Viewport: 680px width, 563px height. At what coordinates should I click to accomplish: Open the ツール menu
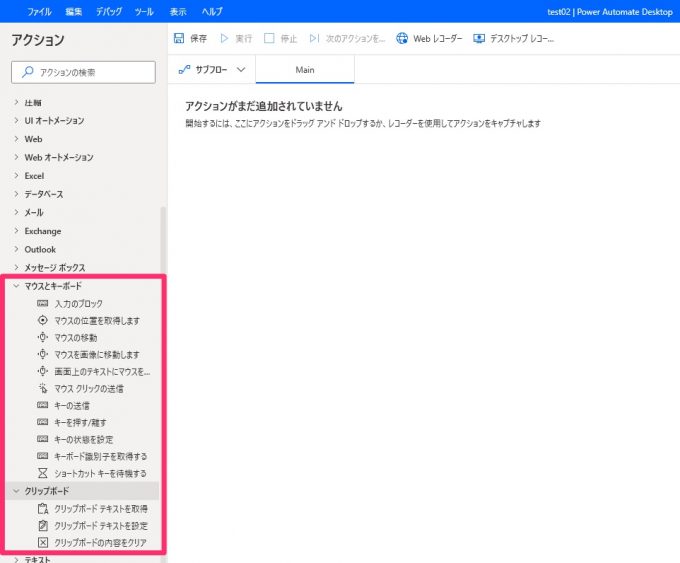click(144, 12)
